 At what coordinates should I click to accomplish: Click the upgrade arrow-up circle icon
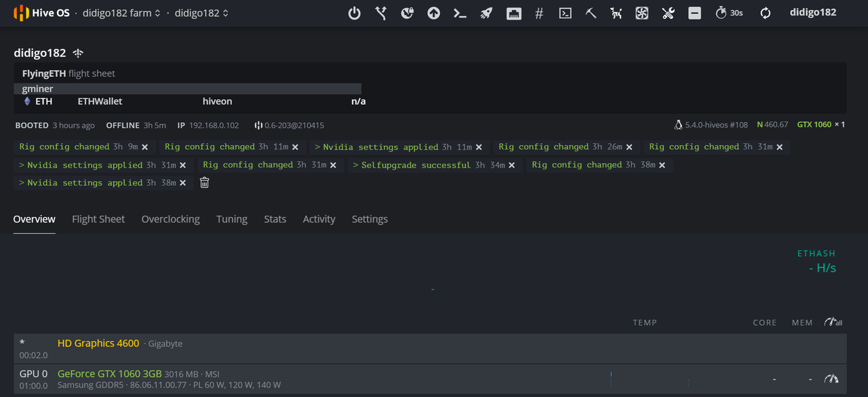click(x=433, y=13)
